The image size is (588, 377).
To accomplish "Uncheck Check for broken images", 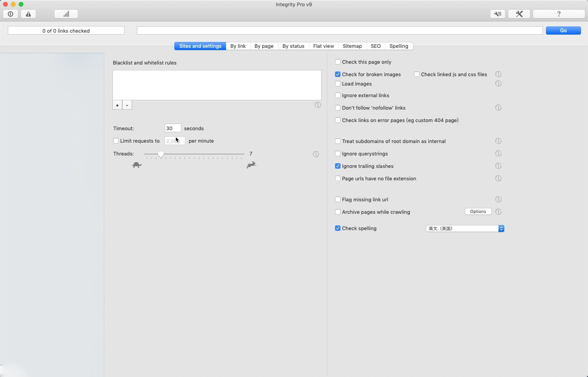I will pos(338,74).
